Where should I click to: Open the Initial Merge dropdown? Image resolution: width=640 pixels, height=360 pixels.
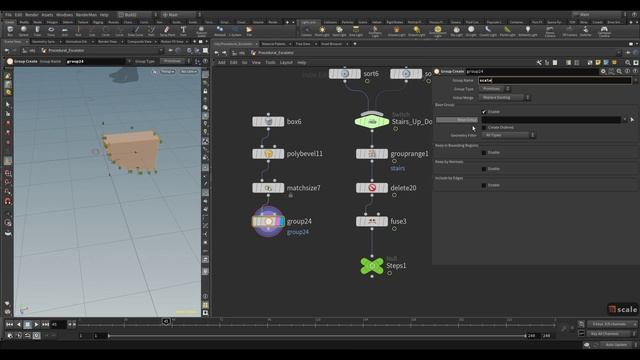tap(504, 98)
